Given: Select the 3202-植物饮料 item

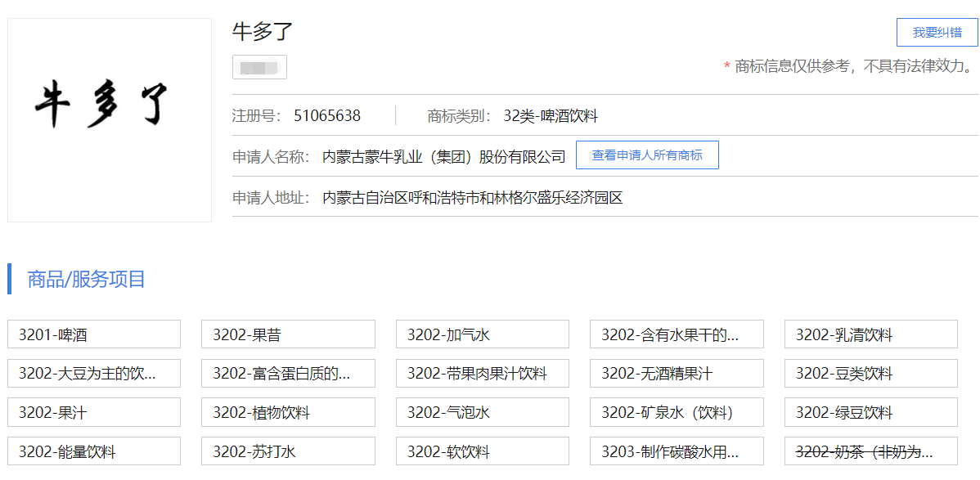Looking at the screenshot, I should [288, 412].
